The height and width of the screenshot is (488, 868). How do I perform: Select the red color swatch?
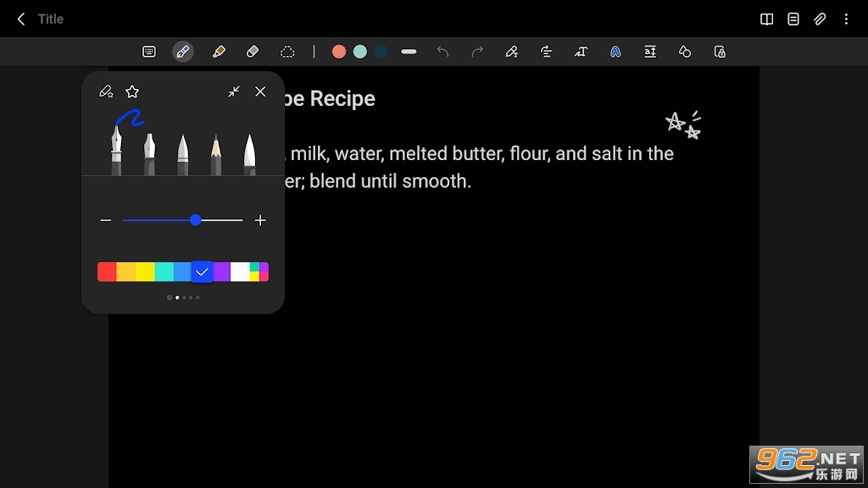(x=107, y=272)
